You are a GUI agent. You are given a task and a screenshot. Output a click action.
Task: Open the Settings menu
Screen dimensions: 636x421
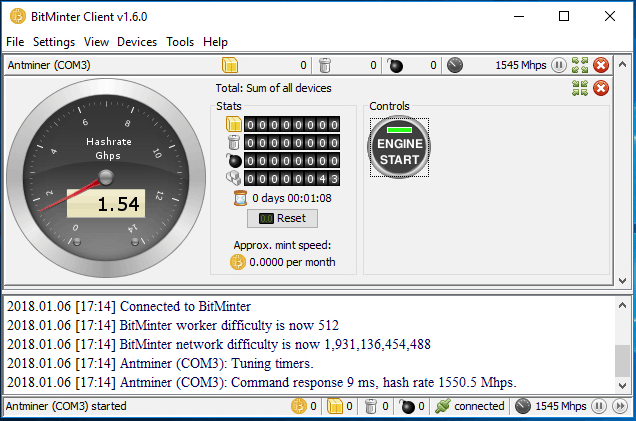[54, 42]
